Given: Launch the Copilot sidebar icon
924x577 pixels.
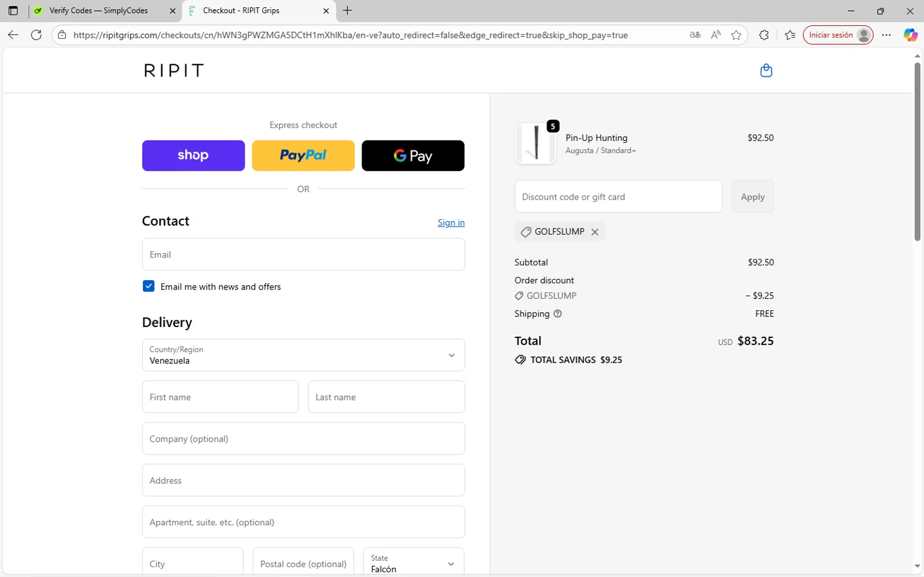Looking at the screenshot, I should coord(910,35).
